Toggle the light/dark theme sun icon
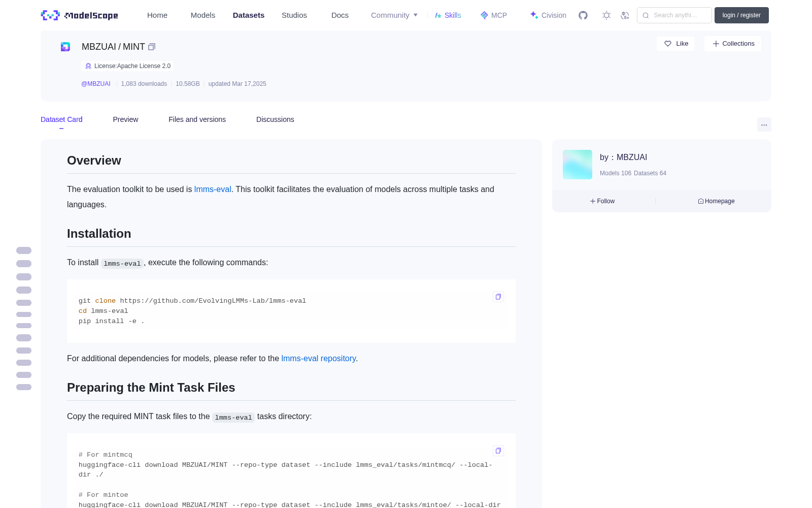This screenshot has width=812, height=508. 606,15
